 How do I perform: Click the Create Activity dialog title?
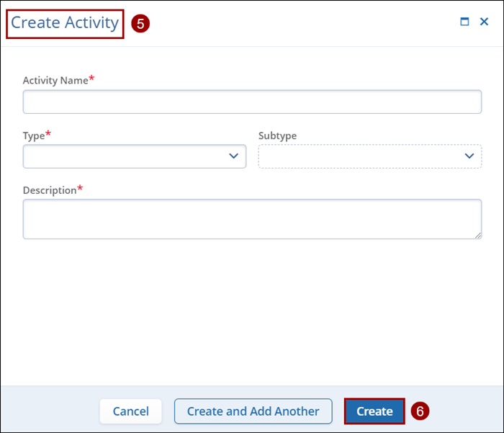65,23
